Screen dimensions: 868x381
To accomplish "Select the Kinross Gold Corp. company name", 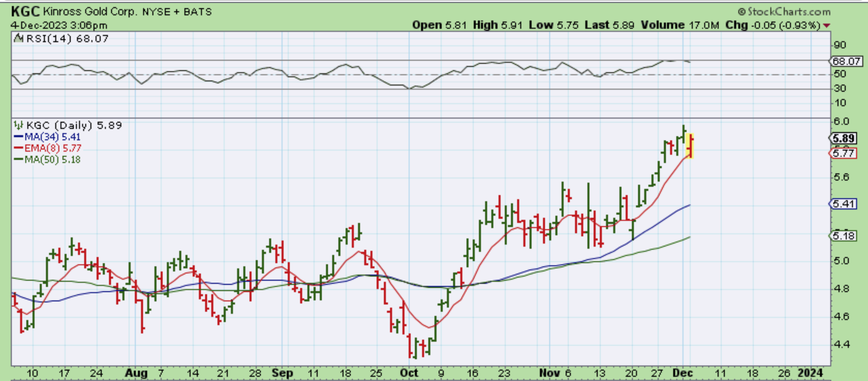I will 90,11.
